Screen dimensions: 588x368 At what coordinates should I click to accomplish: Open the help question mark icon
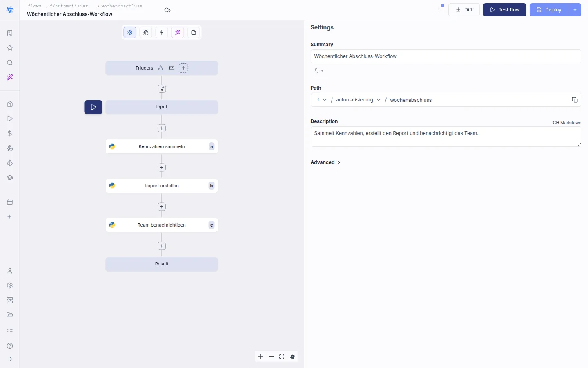tap(10, 346)
